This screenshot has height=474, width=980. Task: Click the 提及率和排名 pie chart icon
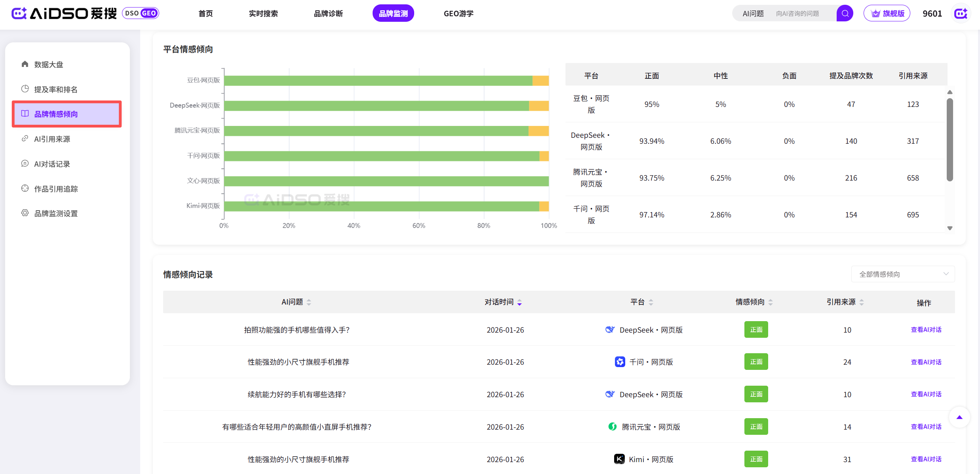click(x=25, y=89)
